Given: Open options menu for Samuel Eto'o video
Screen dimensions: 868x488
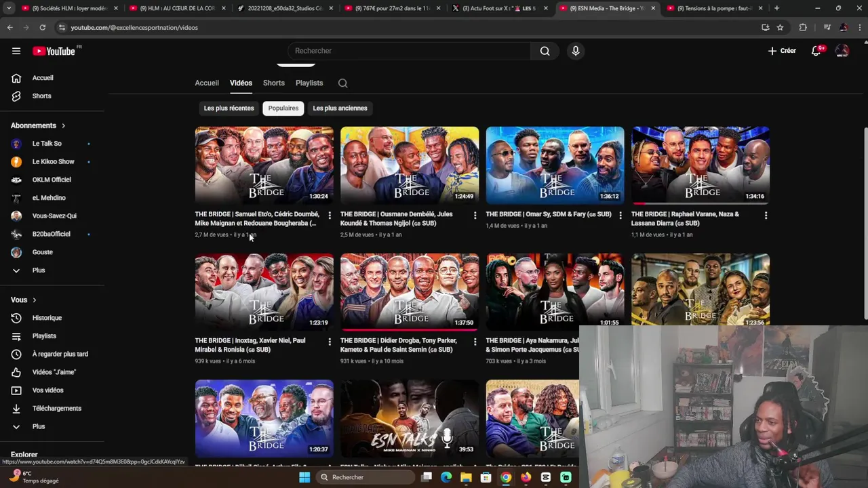Looking at the screenshot, I should tap(330, 216).
